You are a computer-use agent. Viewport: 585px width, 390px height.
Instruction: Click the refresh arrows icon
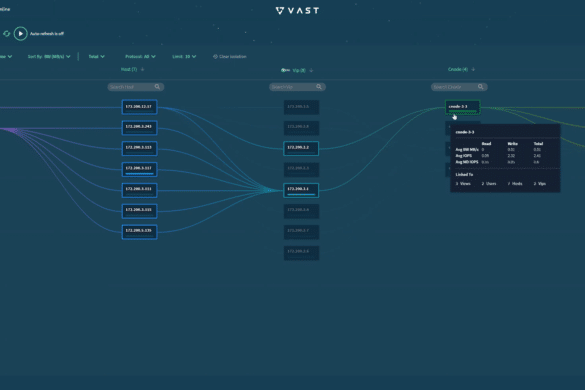point(6,34)
